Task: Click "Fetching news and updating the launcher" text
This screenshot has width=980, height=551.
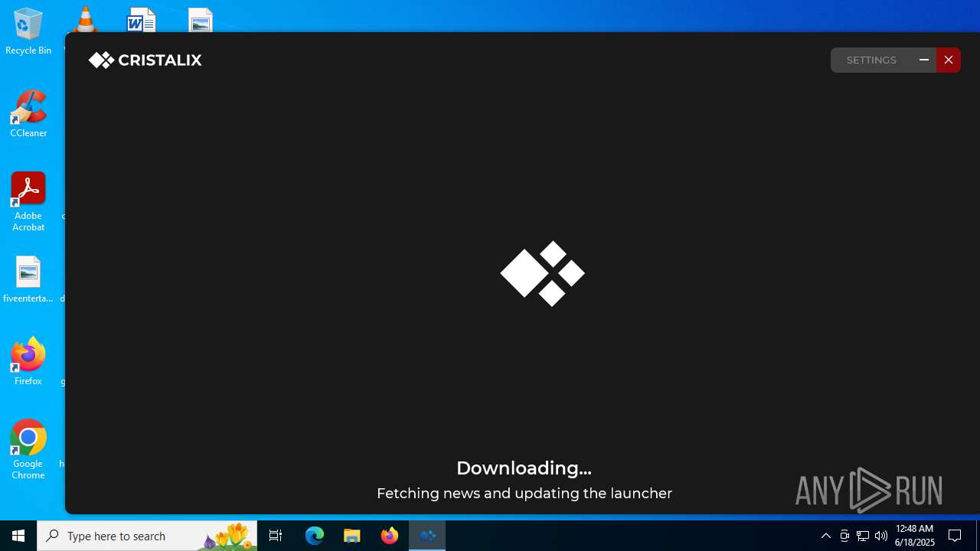Action: [x=524, y=494]
